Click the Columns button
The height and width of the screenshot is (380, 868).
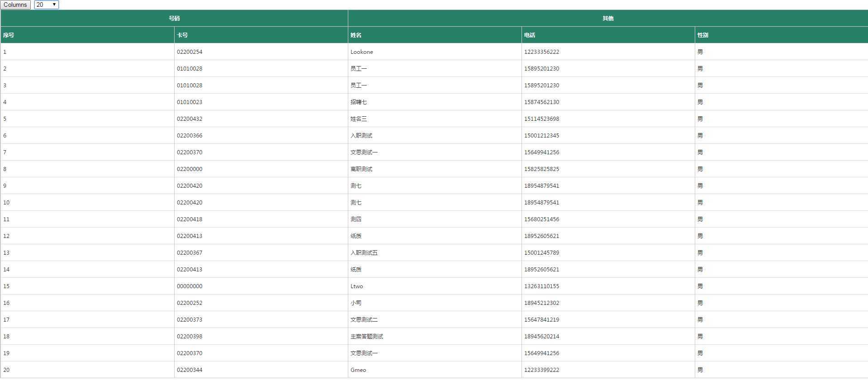click(x=15, y=5)
